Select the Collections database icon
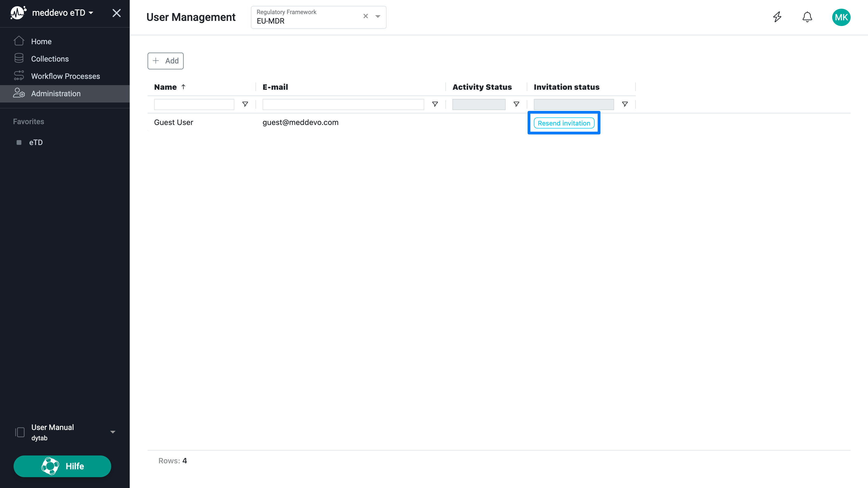 click(x=19, y=58)
